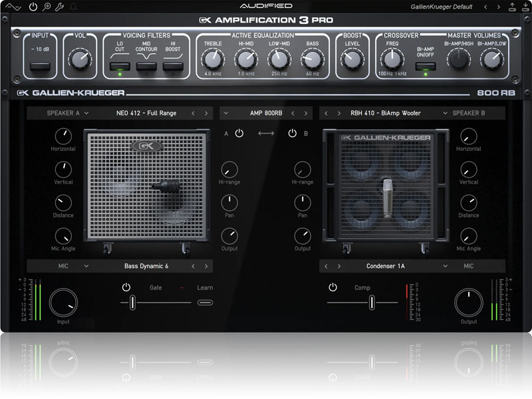Click speaker A Distance knob

click(63, 203)
